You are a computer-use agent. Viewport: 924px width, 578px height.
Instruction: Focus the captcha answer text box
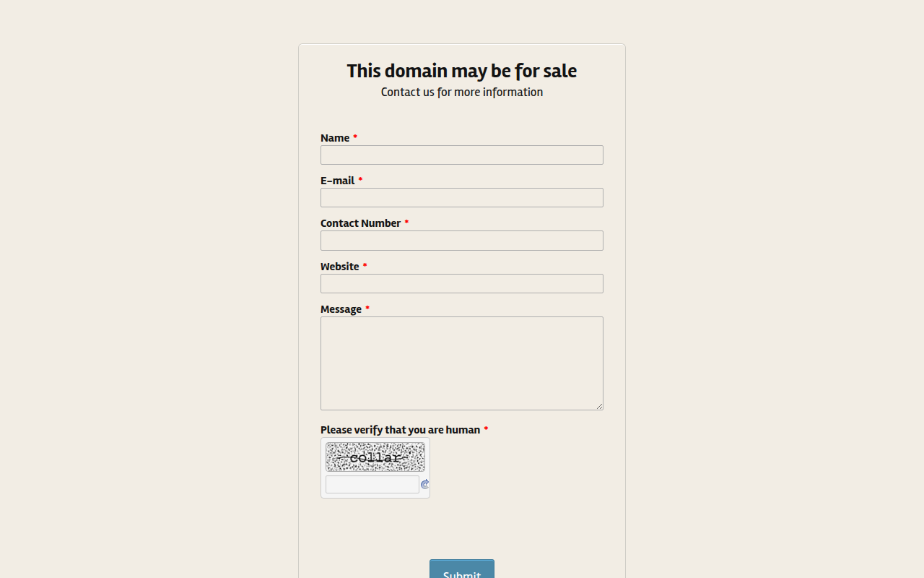372,485
